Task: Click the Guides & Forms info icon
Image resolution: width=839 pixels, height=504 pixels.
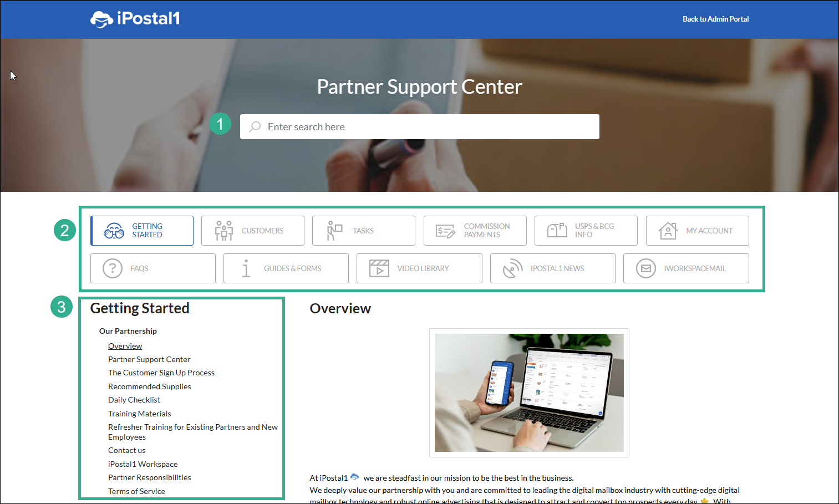Action: [246, 268]
